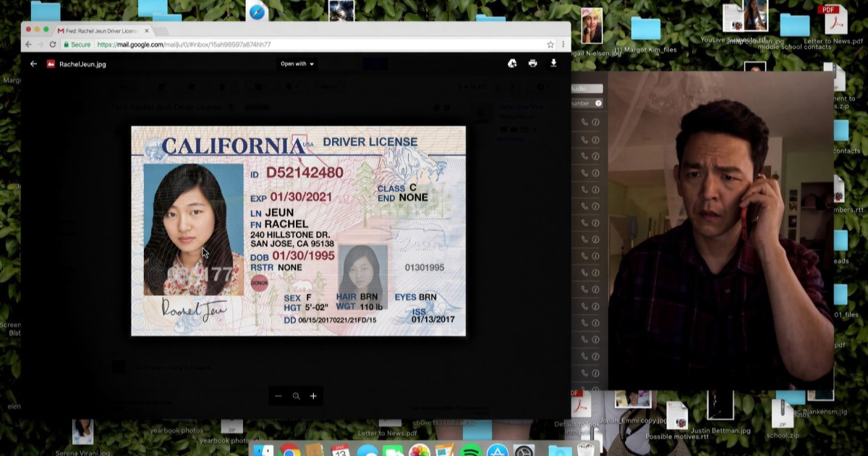This screenshot has width=868, height=456.
Task: Click license ID number D52142480
Action: click(x=305, y=174)
